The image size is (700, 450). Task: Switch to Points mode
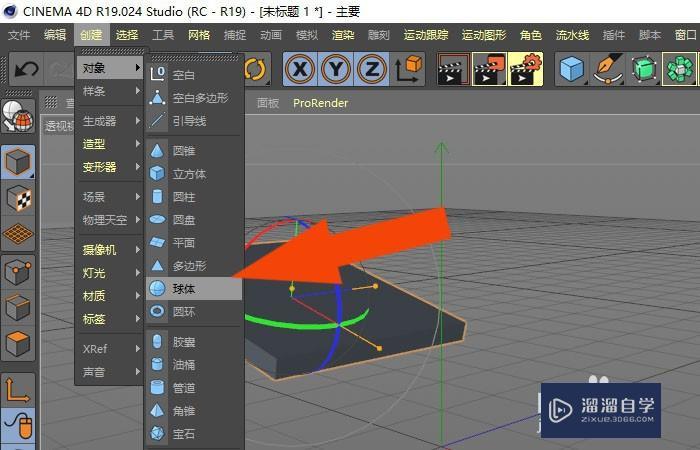[18, 272]
